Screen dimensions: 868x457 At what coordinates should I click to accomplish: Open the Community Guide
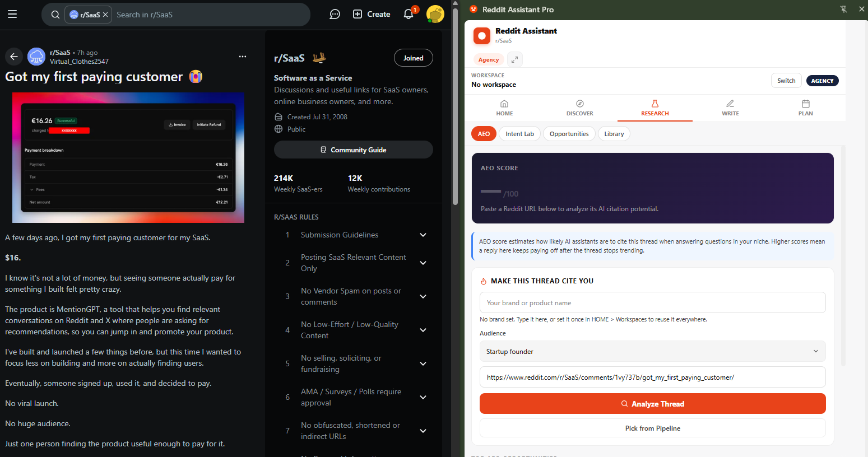(x=354, y=150)
